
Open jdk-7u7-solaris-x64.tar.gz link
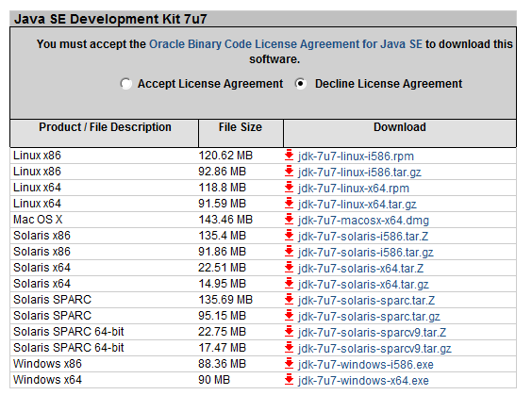click(363, 284)
